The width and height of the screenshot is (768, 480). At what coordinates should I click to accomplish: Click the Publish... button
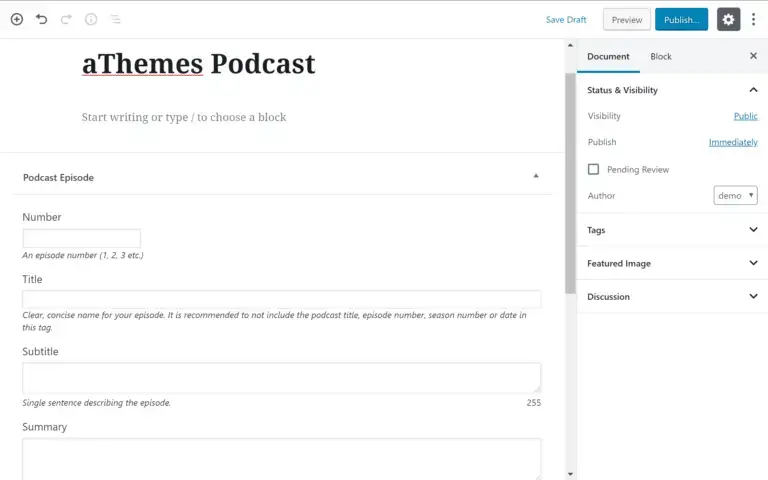(x=681, y=20)
